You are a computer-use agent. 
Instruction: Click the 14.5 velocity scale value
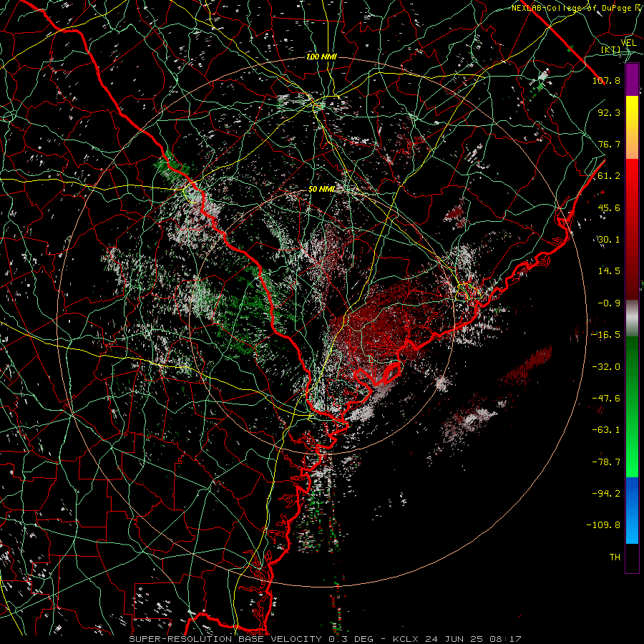609,271
